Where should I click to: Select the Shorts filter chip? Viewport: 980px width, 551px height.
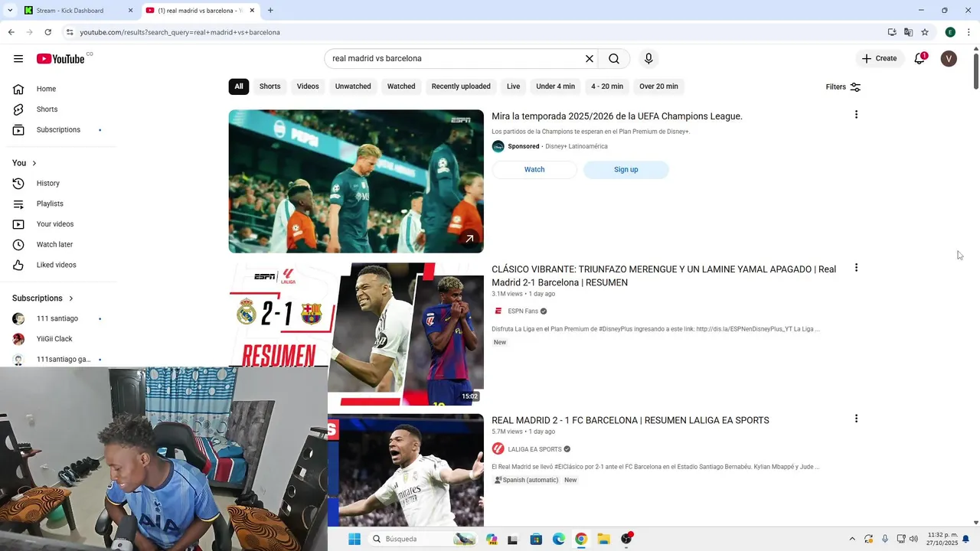(x=269, y=86)
